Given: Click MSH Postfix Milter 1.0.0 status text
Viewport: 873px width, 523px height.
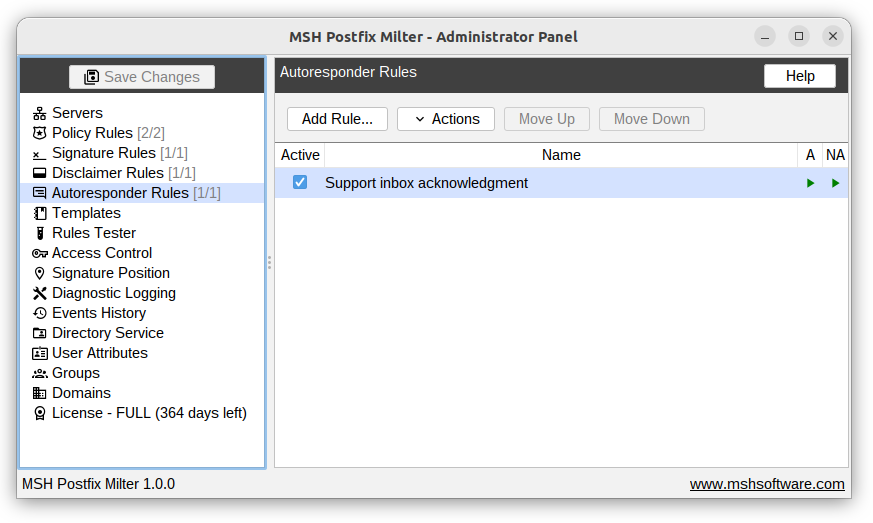Looking at the screenshot, I should pyautogui.click(x=99, y=485).
